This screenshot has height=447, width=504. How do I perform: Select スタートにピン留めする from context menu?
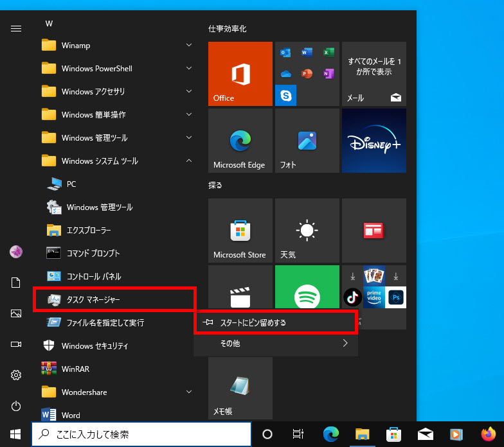click(x=275, y=322)
